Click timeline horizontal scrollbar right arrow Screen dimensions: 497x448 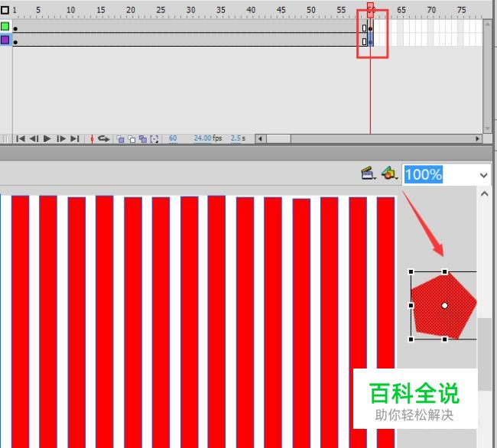point(477,139)
